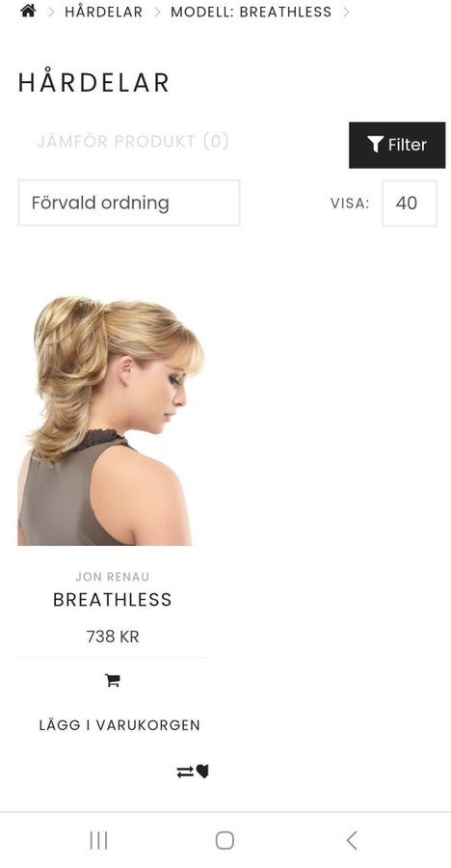Open the Förvald ordning sort dropdown

[129, 203]
